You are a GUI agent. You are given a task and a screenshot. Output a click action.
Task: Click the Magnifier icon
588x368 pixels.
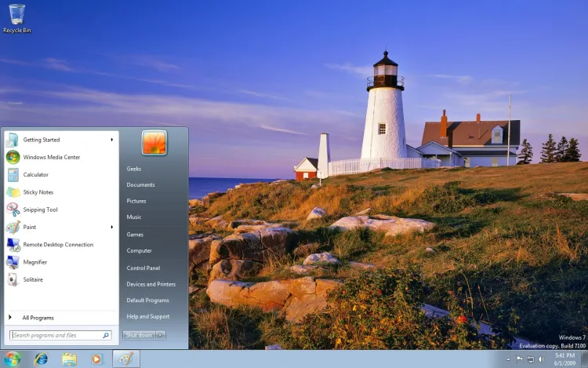(13, 262)
